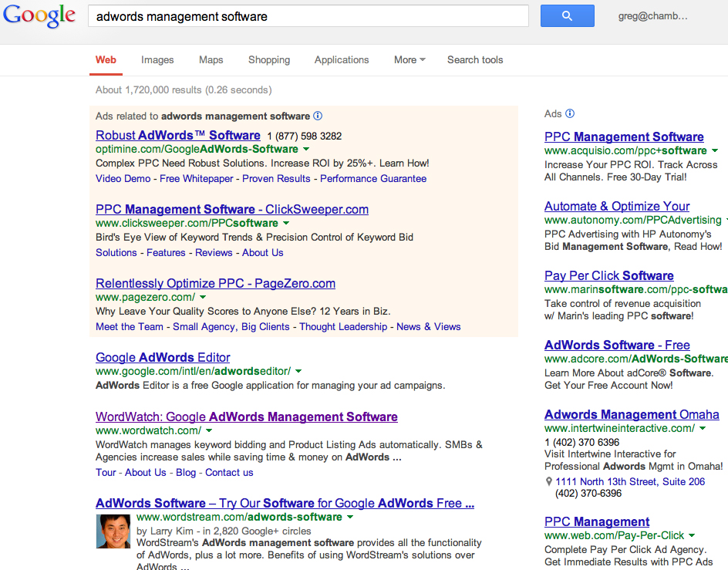728x570 pixels.
Task: Expand arrow next to web.com/Pay-Per-Click URL
Action: pos(692,535)
